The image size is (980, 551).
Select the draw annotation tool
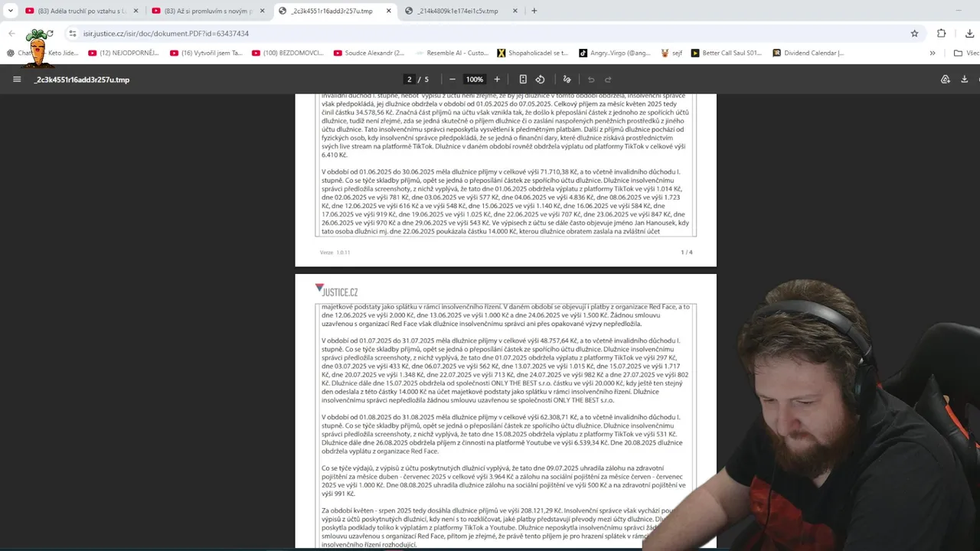(x=567, y=80)
